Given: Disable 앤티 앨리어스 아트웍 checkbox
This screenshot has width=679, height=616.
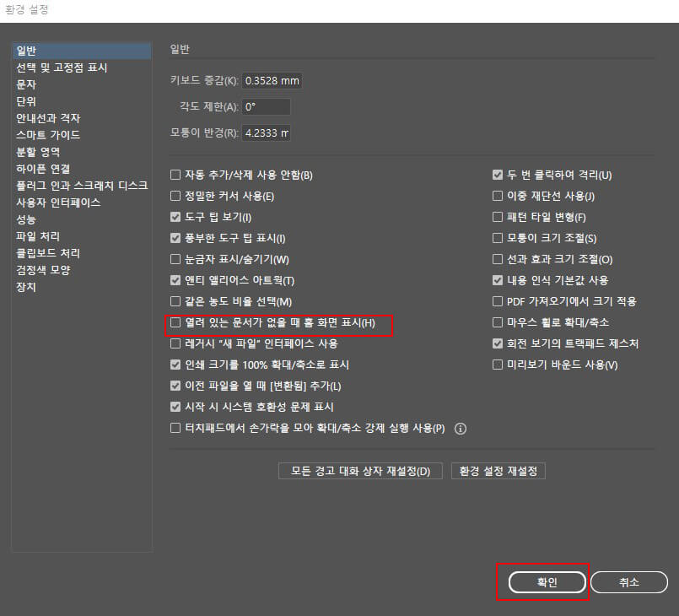Looking at the screenshot, I should click(x=175, y=280).
